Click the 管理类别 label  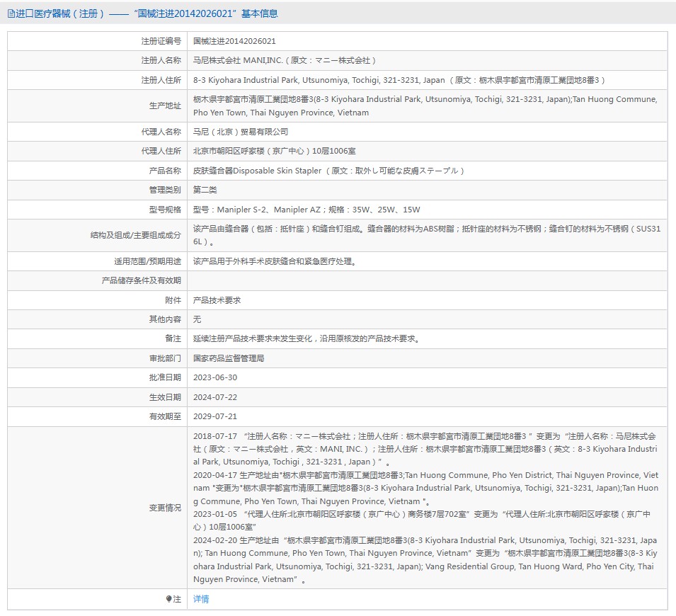click(165, 190)
